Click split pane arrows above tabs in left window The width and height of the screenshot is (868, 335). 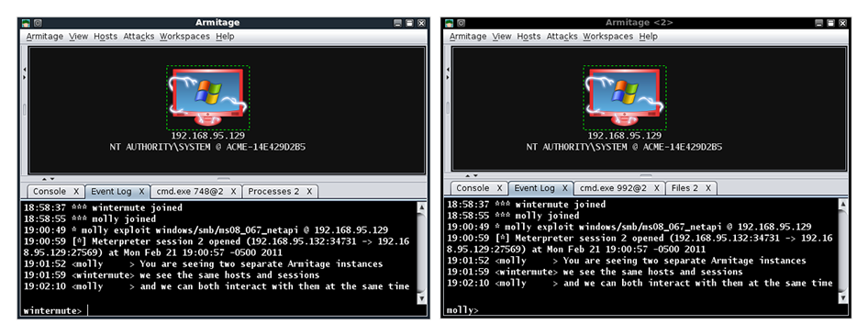coord(48,179)
